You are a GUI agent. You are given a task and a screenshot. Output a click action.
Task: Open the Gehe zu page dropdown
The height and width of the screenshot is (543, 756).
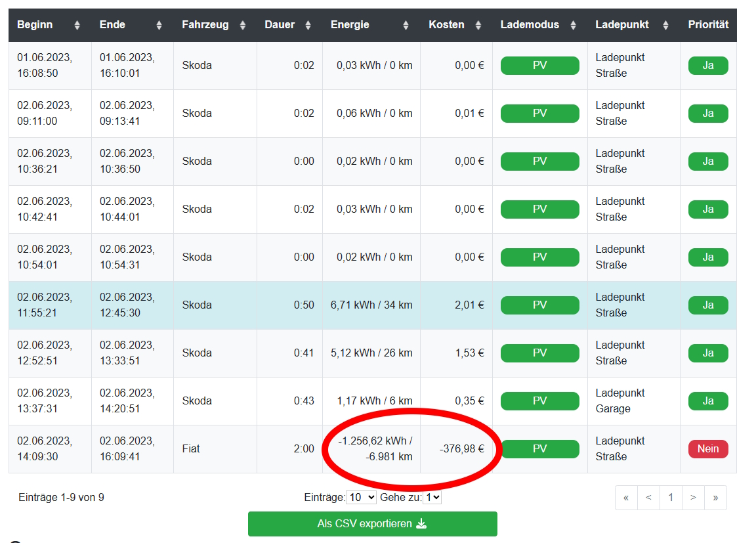(x=432, y=497)
